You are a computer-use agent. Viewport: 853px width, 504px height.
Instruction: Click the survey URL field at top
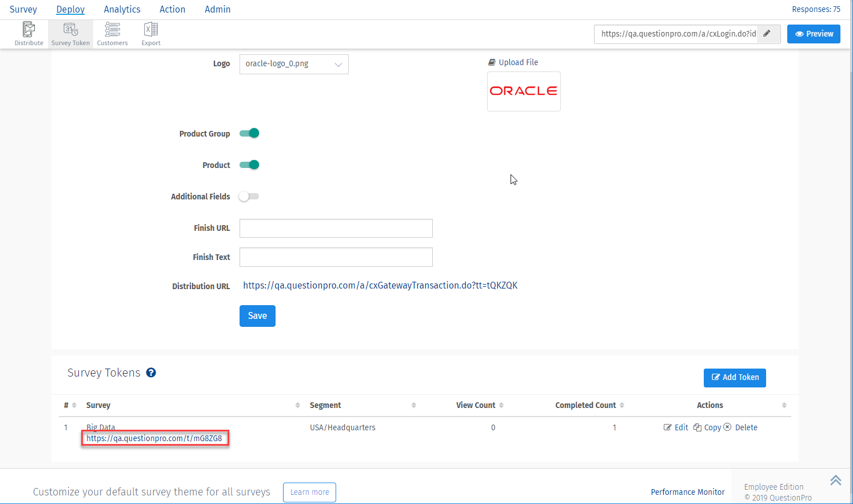(x=677, y=34)
